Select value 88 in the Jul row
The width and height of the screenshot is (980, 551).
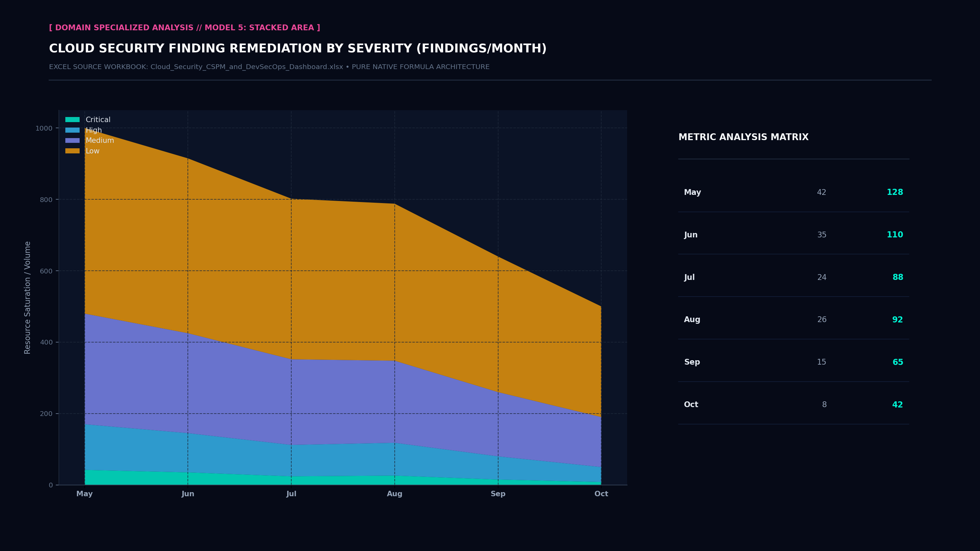(898, 277)
